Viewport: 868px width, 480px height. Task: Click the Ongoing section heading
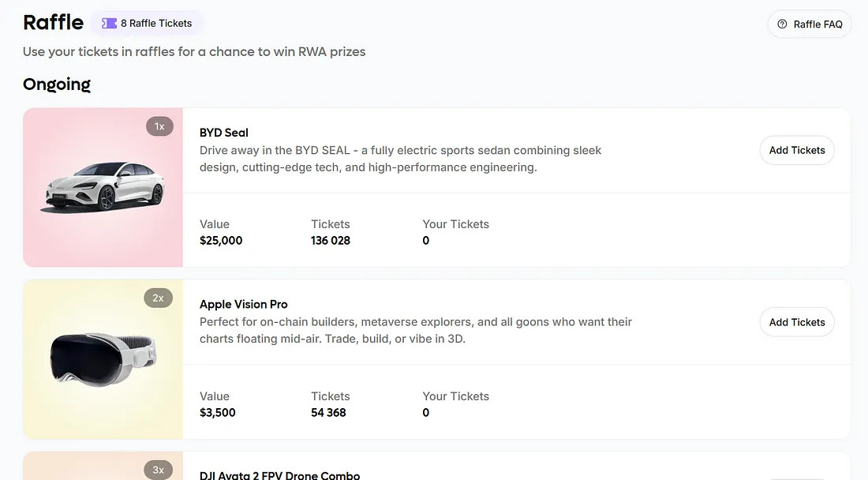coord(57,84)
